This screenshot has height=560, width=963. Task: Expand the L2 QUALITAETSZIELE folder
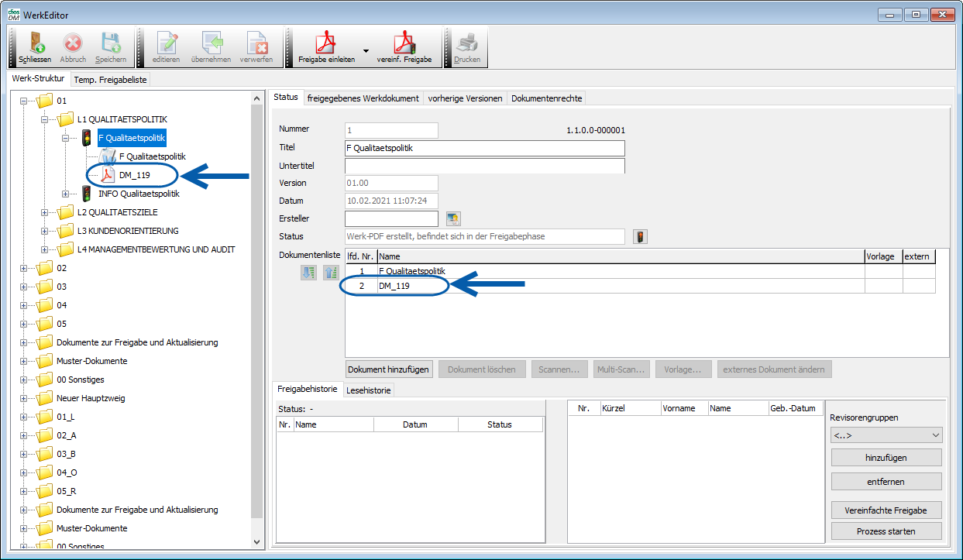(x=45, y=212)
